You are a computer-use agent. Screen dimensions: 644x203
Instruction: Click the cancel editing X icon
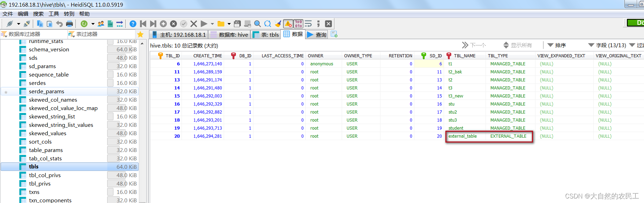tap(194, 24)
